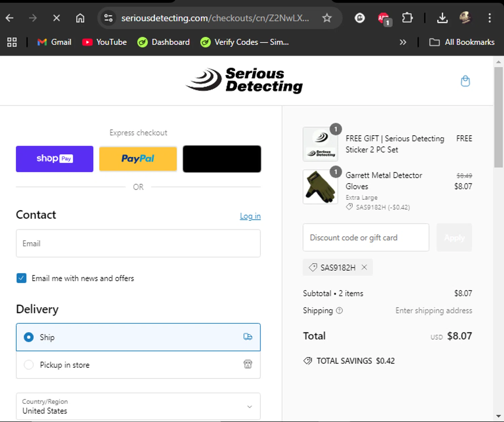Click the page scrollbar thumb

point(498,117)
